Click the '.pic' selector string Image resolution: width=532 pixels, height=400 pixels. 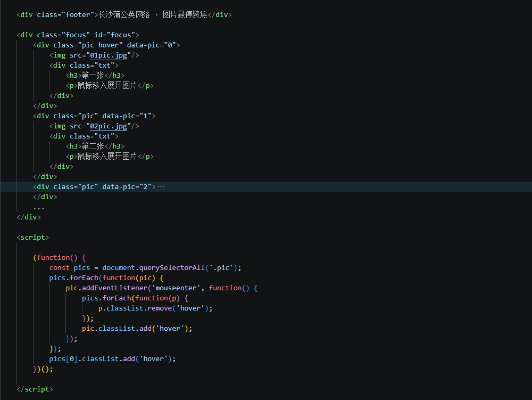[221, 267]
